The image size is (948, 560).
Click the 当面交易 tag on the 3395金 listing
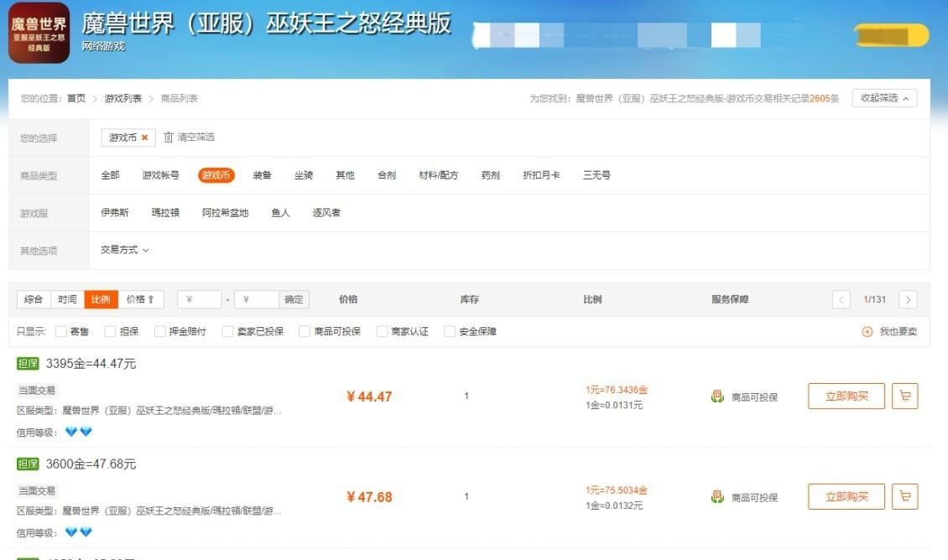37,391
